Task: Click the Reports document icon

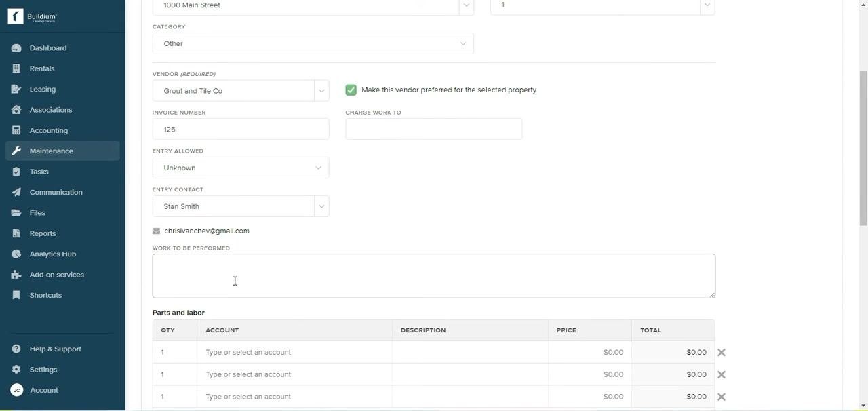Action: 16,233
